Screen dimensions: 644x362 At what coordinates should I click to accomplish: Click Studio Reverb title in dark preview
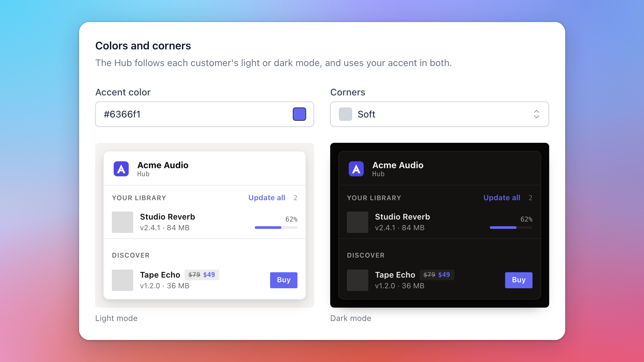tap(403, 217)
